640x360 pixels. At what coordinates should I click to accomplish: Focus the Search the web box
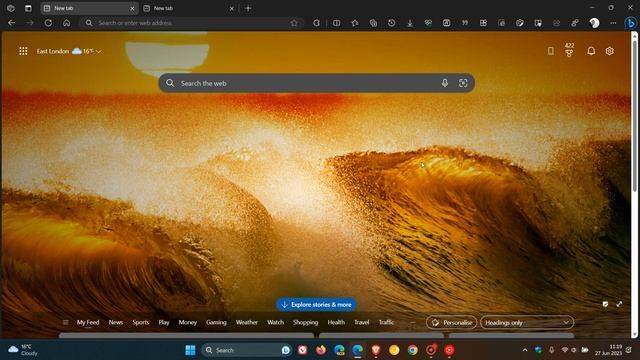pyautogui.click(x=316, y=83)
